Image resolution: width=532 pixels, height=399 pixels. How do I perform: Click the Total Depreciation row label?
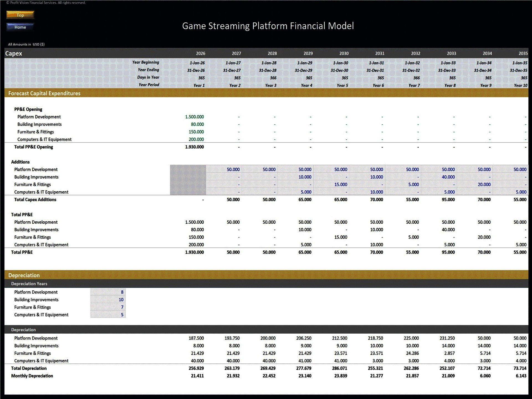pos(29,368)
